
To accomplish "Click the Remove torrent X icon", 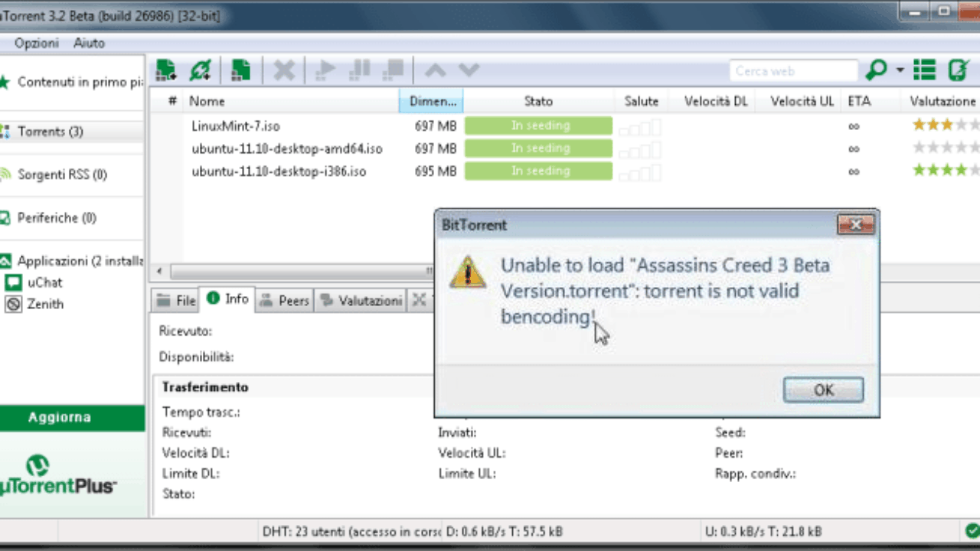I will (284, 70).
